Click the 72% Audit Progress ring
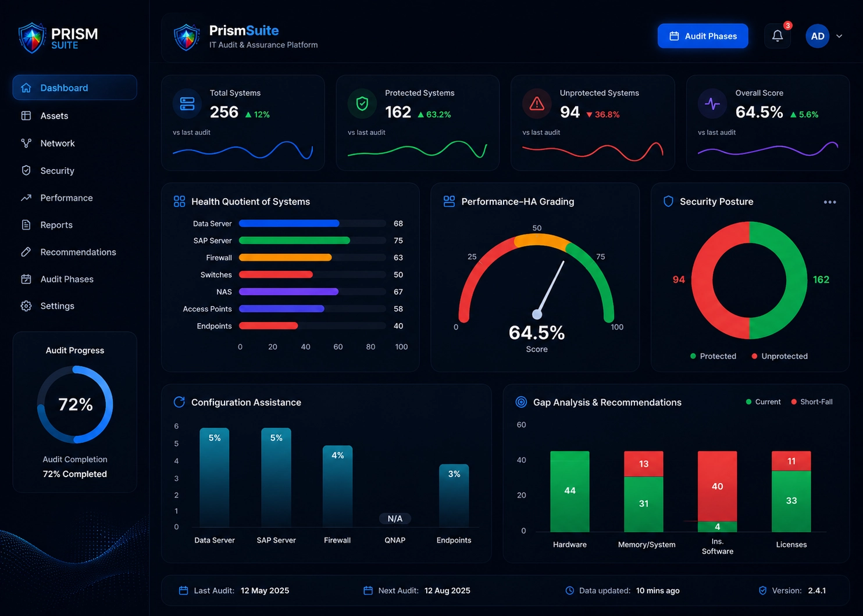Viewport: 863px width, 616px height. (x=75, y=404)
